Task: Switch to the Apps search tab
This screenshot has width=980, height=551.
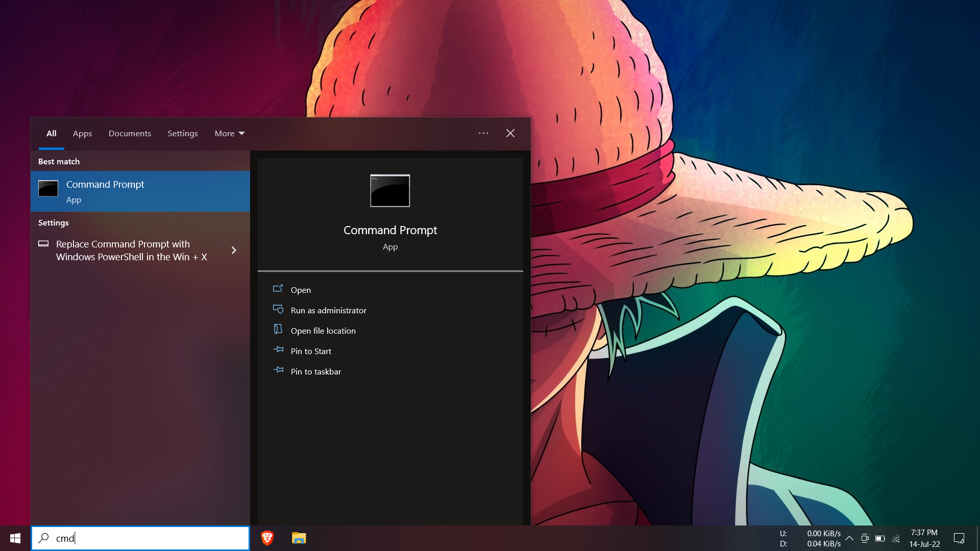Action: (x=82, y=133)
